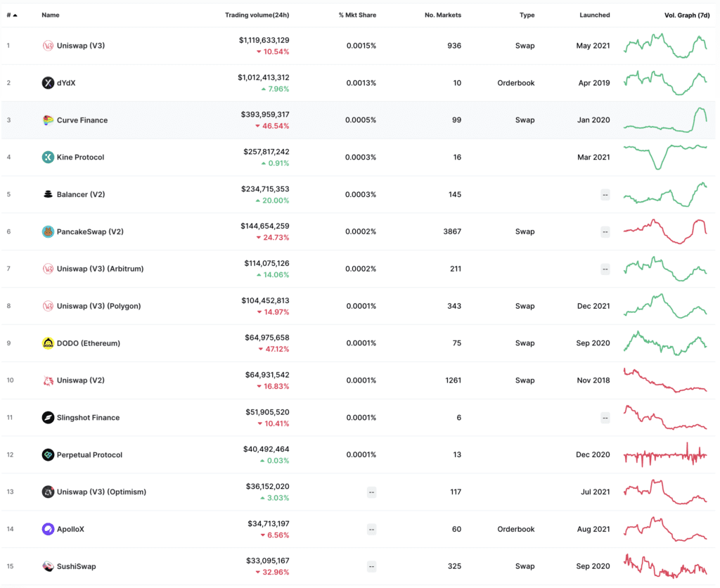Click the Curve Finance logo icon
Image resolution: width=720 pixels, height=588 pixels.
(x=48, y=120)
